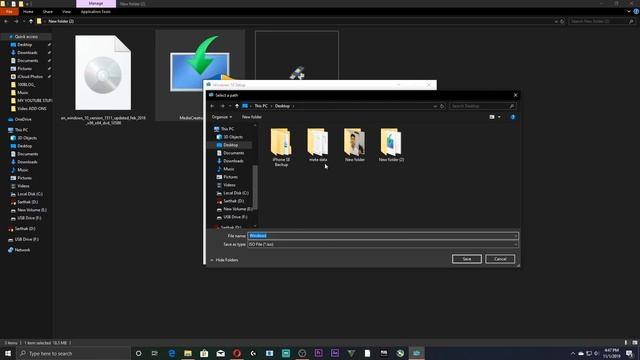This screenshot has width=640, height=360.
Task: Launch Microsoft Edge from taskbar
Action: coord(171,353)
